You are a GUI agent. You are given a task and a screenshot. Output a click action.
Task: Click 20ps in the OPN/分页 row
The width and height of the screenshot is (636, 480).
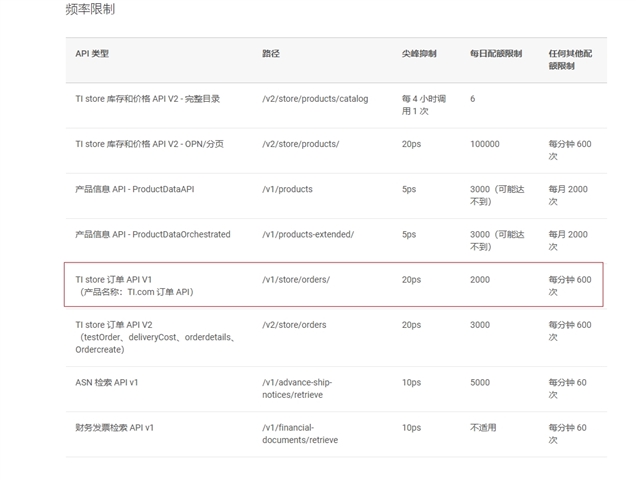[x=411, y=144]
